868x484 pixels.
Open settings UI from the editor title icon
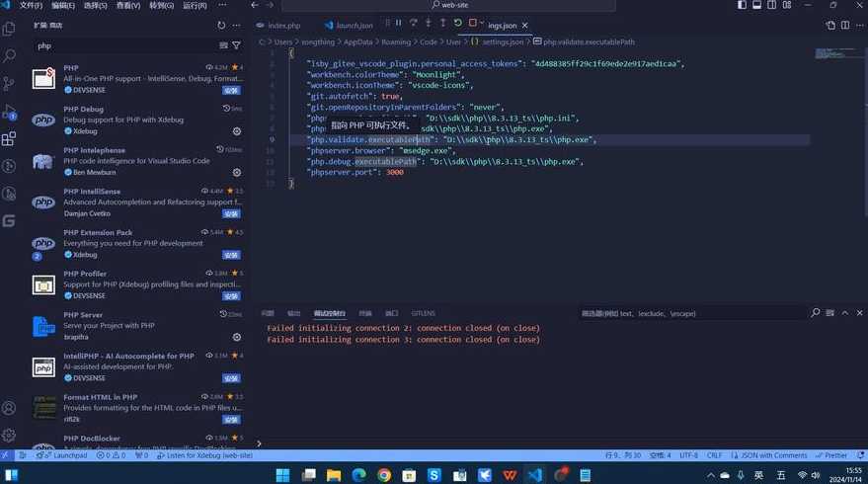point(830,26)
